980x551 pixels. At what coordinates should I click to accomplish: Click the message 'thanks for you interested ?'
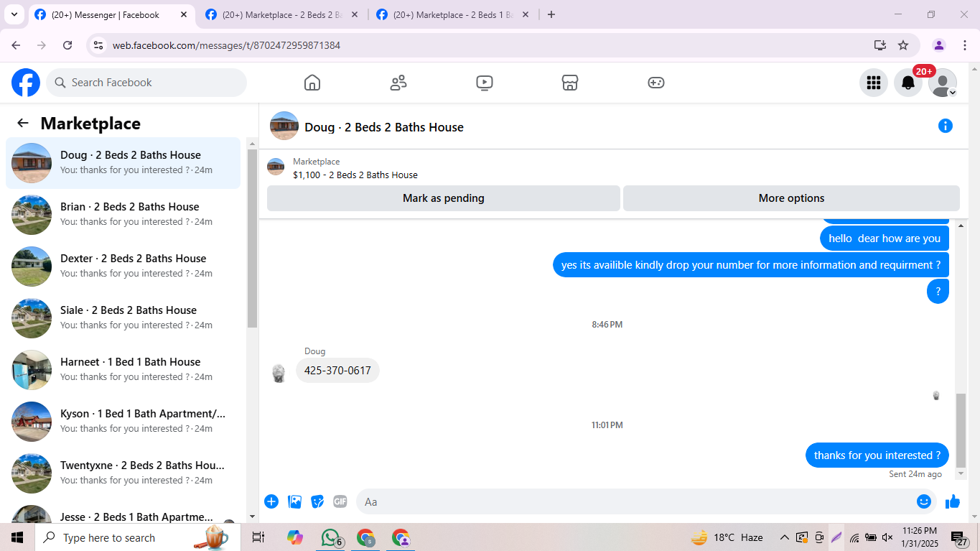coord(877,455)
